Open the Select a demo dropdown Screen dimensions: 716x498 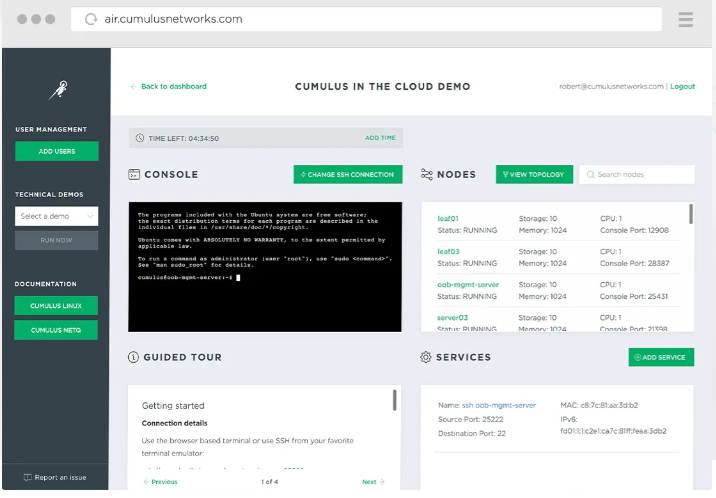click(x=56, y=216)
